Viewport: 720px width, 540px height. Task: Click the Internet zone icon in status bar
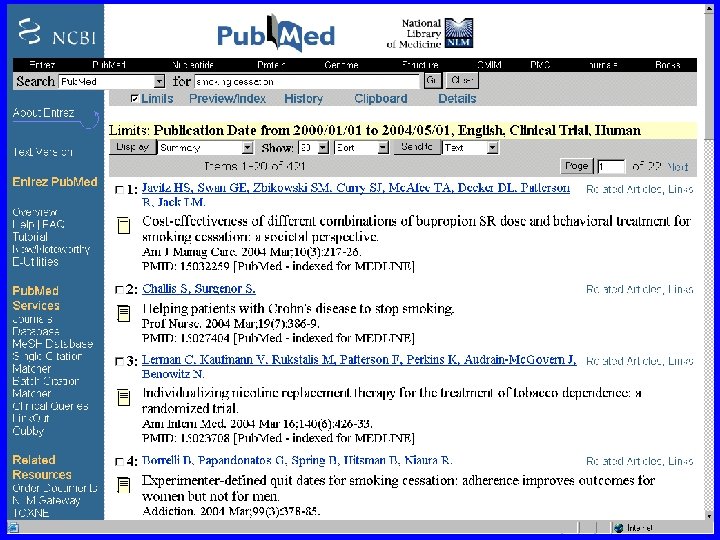click(619, 528)
